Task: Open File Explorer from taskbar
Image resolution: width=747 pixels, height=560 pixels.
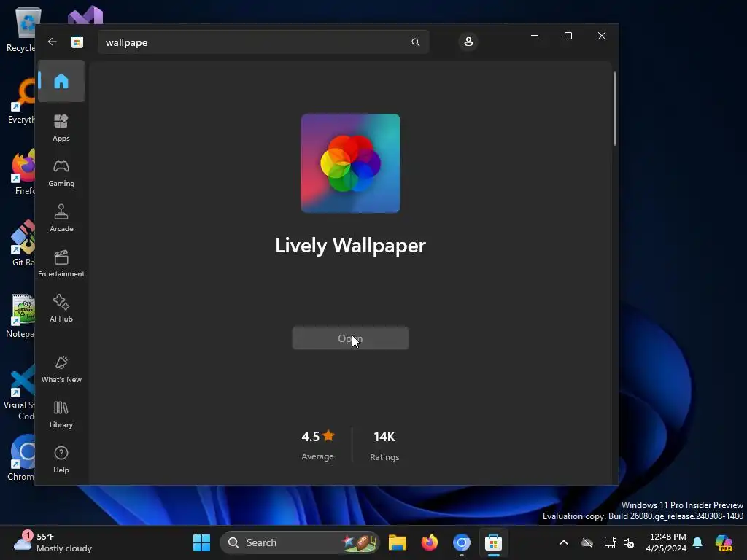Action: pos(398,542)
